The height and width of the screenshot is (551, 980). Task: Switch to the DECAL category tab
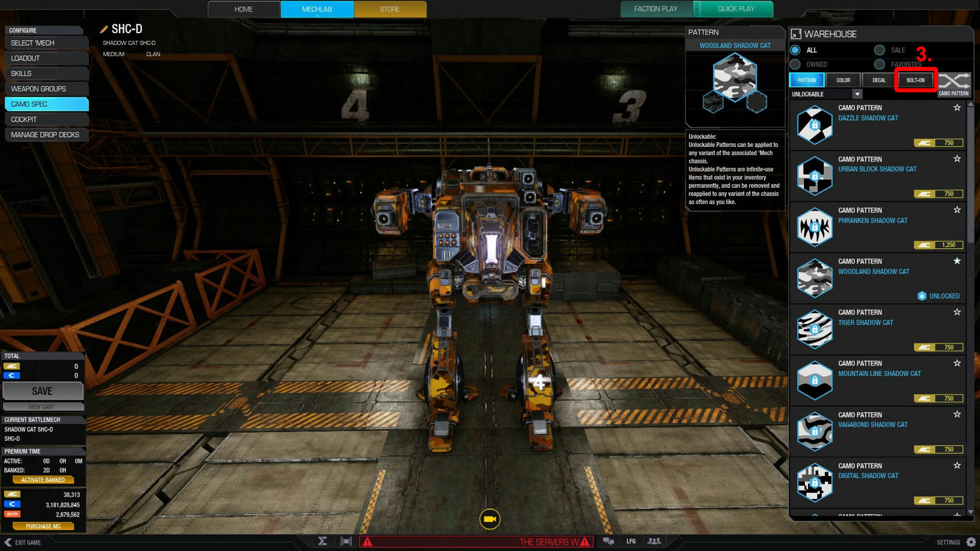coord(879,80)
